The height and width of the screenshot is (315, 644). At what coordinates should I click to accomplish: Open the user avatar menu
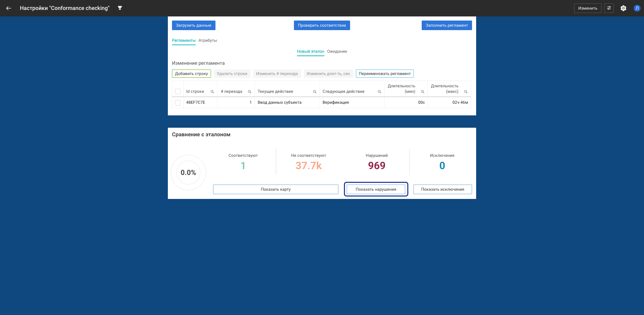point(637,8)
